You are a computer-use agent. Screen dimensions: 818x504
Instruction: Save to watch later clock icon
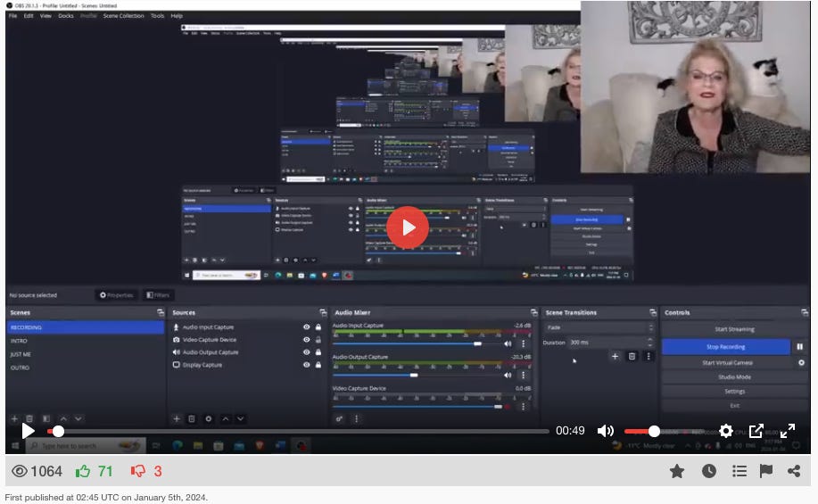(709, 472)
